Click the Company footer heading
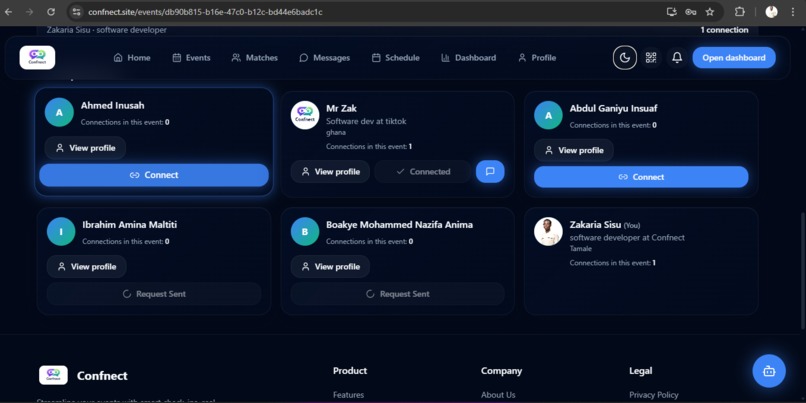 [501, 371]
